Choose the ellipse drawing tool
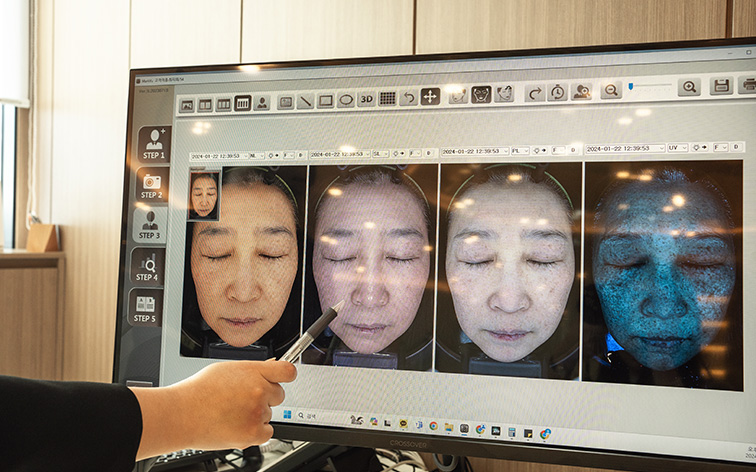756x472 pixels. tap(345, 100)
